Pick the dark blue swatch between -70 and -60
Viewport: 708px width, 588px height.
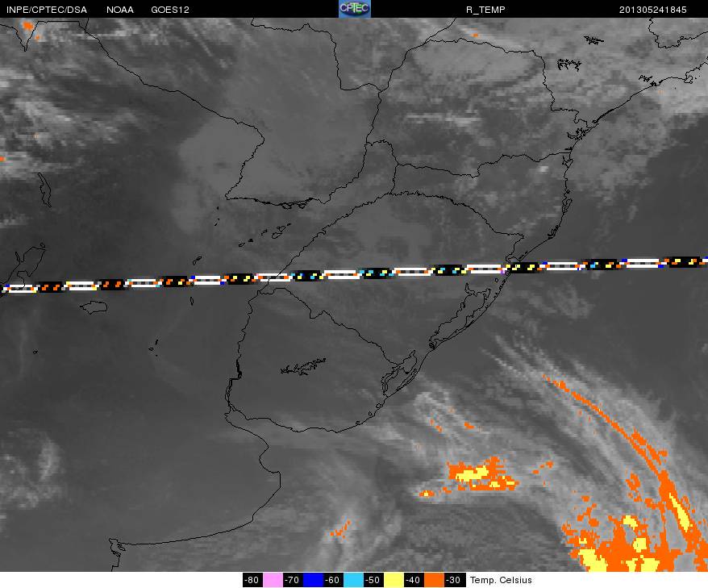(312, 580)
